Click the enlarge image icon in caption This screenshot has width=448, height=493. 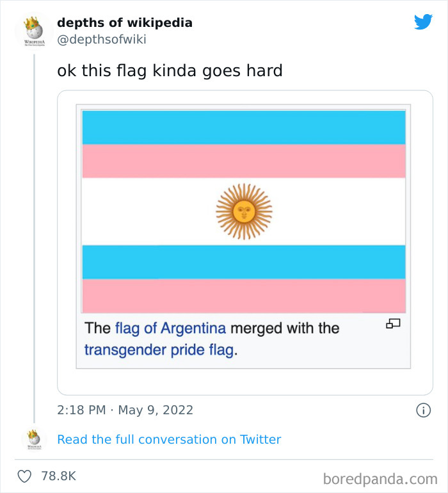(393, 325)
